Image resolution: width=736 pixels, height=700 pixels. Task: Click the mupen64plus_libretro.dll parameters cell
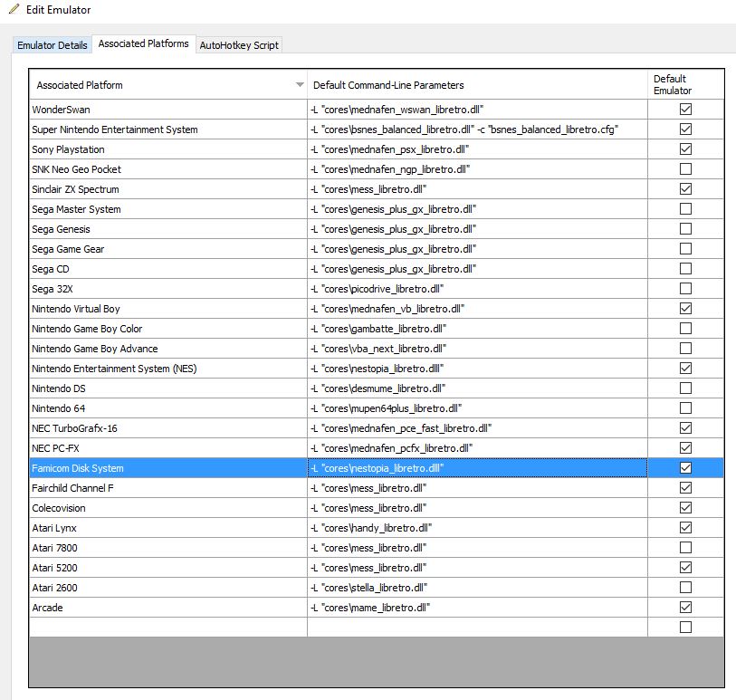[x=477, y=408]
